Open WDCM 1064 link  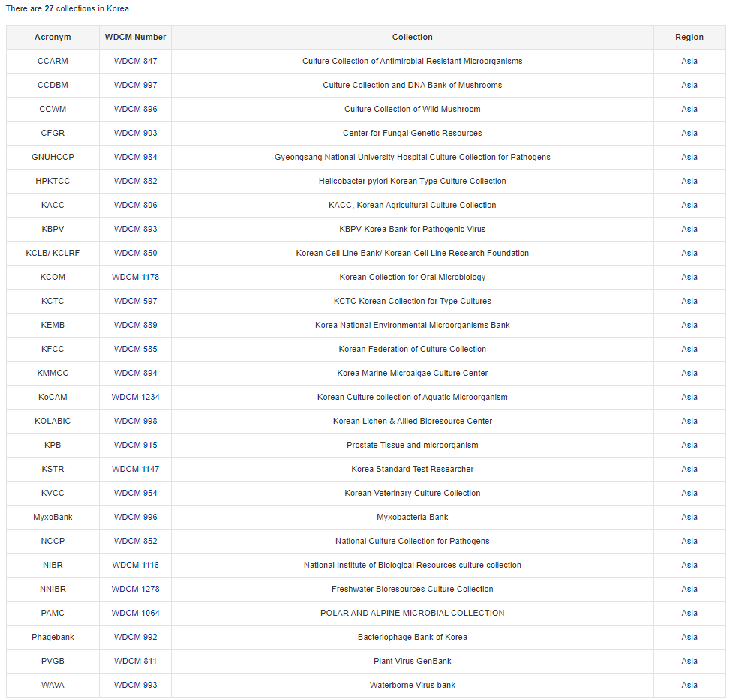point(135,613)
